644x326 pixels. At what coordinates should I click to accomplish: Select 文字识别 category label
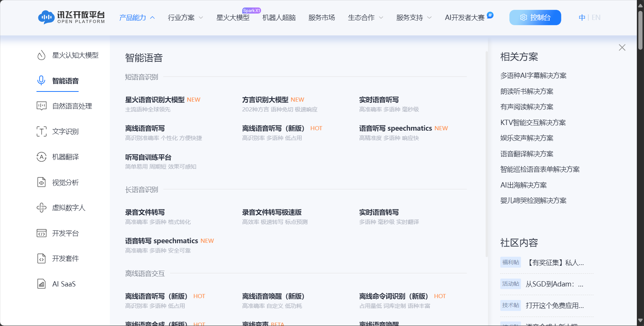65,131
